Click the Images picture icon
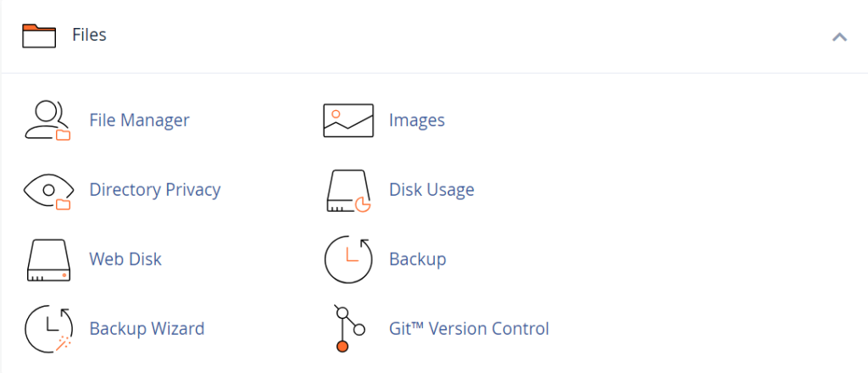This screenshot has width=868, height=373. [x=348, y=120]
